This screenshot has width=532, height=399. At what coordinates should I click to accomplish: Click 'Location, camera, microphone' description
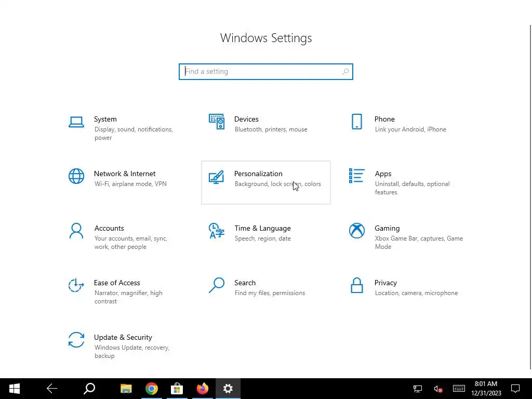tap(416, 293)
